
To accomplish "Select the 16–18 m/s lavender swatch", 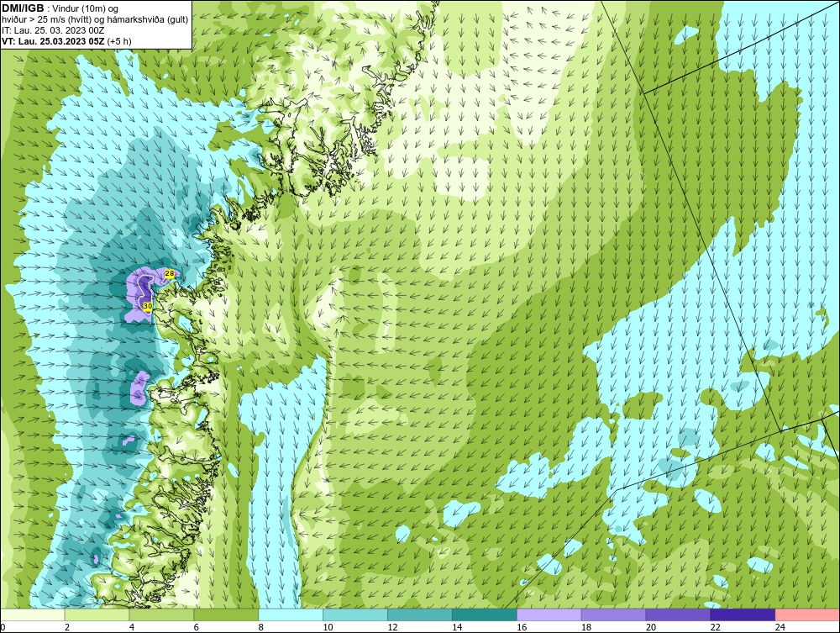I will (549, 615).
